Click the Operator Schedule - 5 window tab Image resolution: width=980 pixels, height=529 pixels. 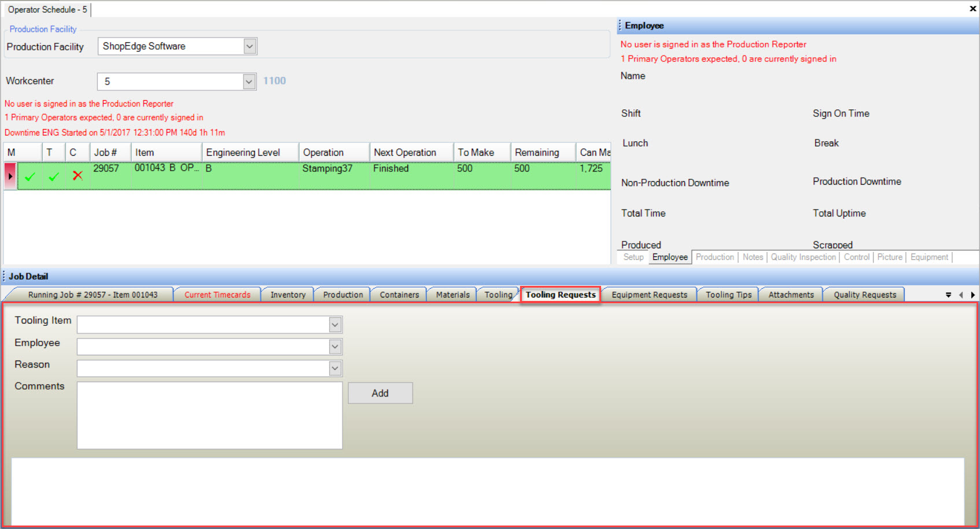pos(47,9)
